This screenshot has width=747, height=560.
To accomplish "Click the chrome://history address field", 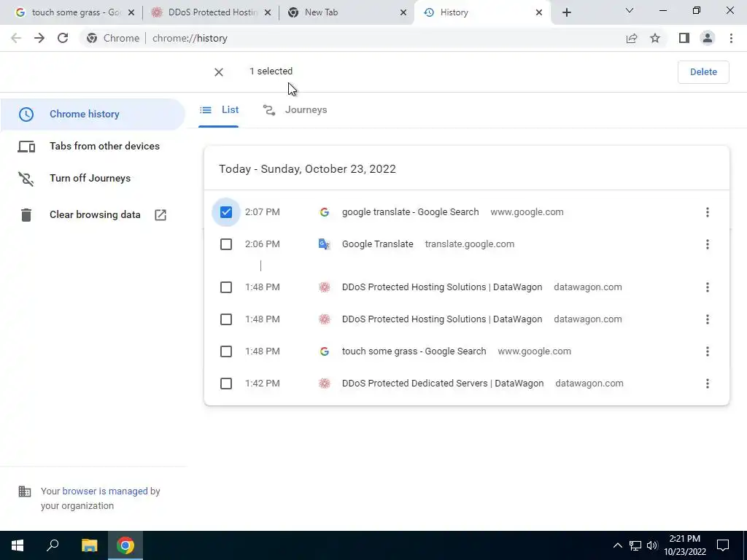I will click(190, 38).
